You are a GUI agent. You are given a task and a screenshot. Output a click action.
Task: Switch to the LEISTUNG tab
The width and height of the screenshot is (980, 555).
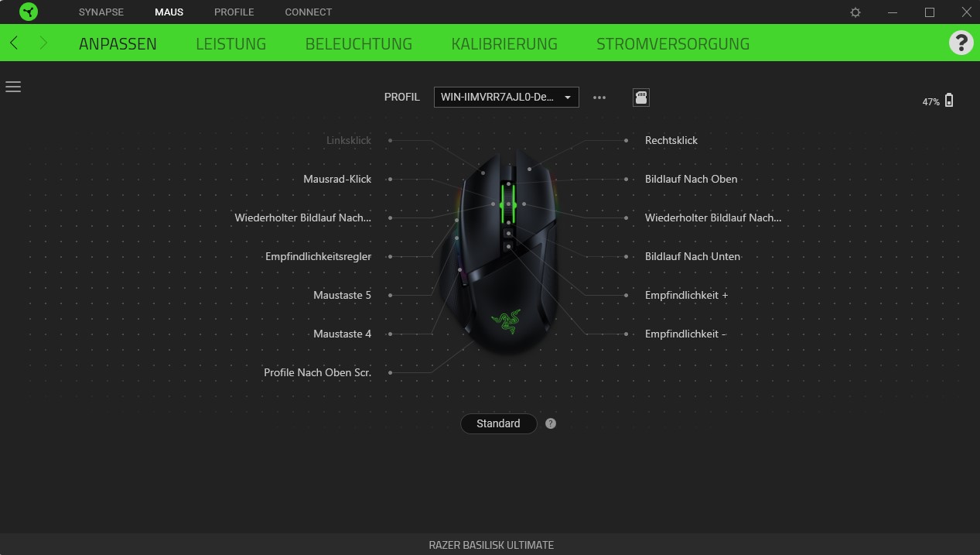230,44
